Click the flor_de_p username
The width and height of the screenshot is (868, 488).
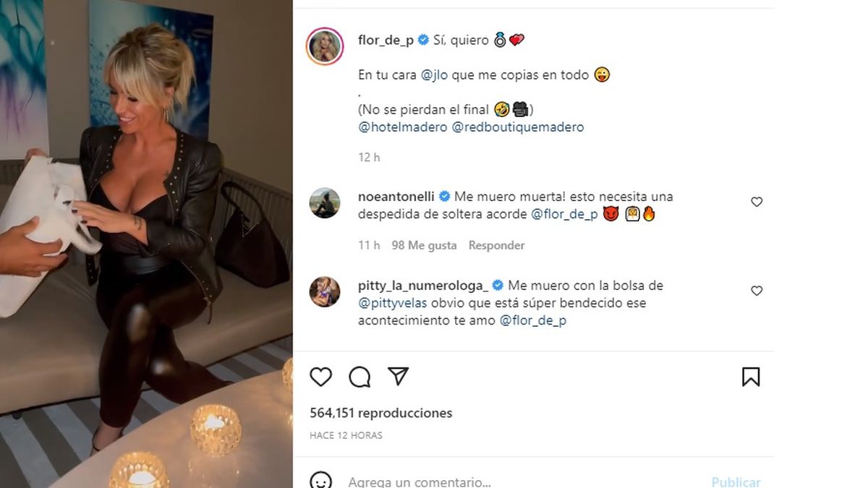pos(386,40)
